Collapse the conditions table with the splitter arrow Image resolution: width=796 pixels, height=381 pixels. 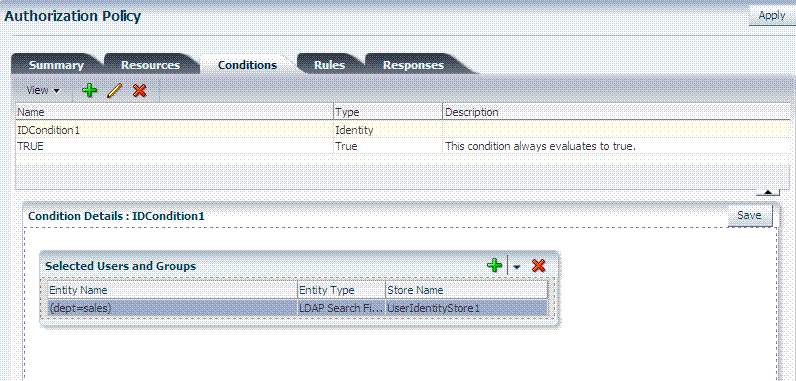tap(768, 193)
